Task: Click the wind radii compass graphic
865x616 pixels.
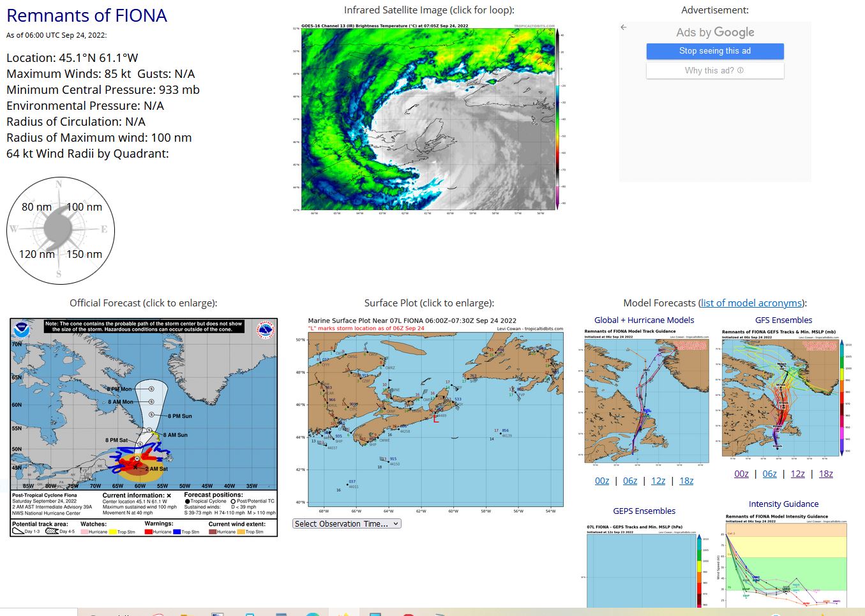Action: click(60, 230)
